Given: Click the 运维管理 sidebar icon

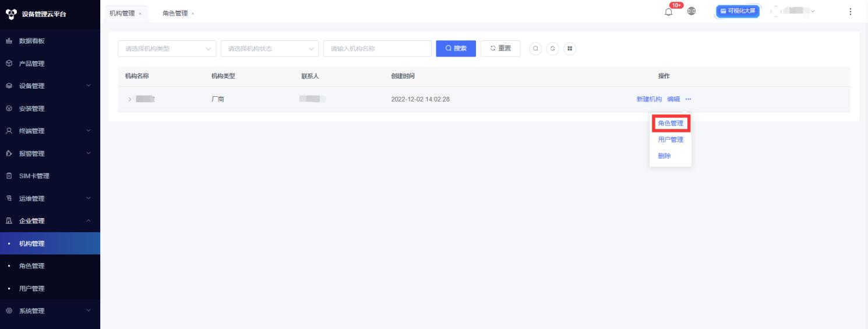Looking at the screenshot, I should click(x=9, y=198).
